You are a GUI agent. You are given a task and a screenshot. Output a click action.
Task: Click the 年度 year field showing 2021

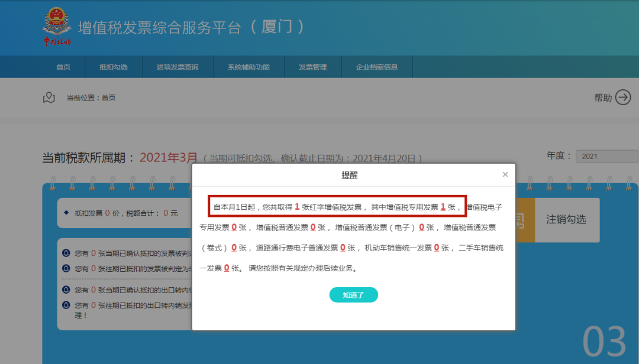[x=606, y=156]
